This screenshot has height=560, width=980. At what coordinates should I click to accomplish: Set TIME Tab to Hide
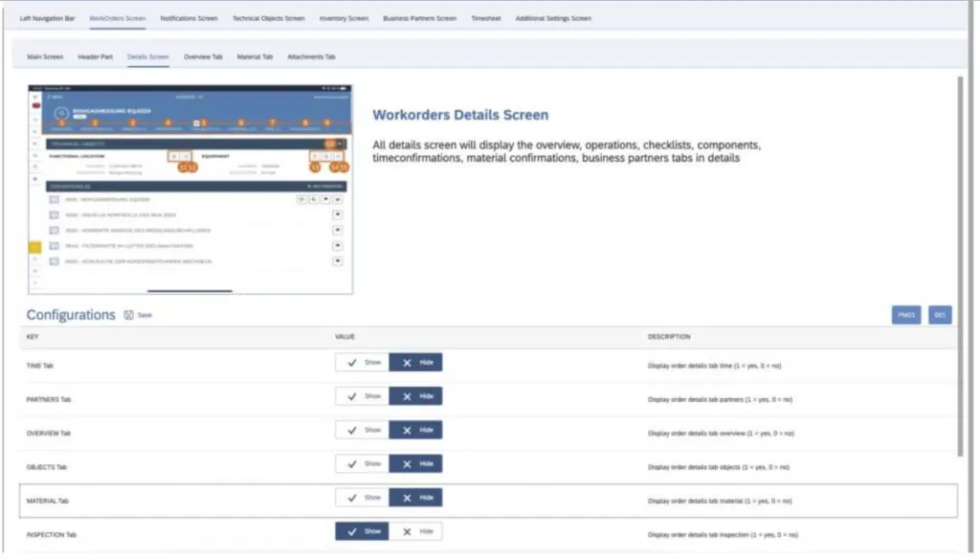coord(415,363)
